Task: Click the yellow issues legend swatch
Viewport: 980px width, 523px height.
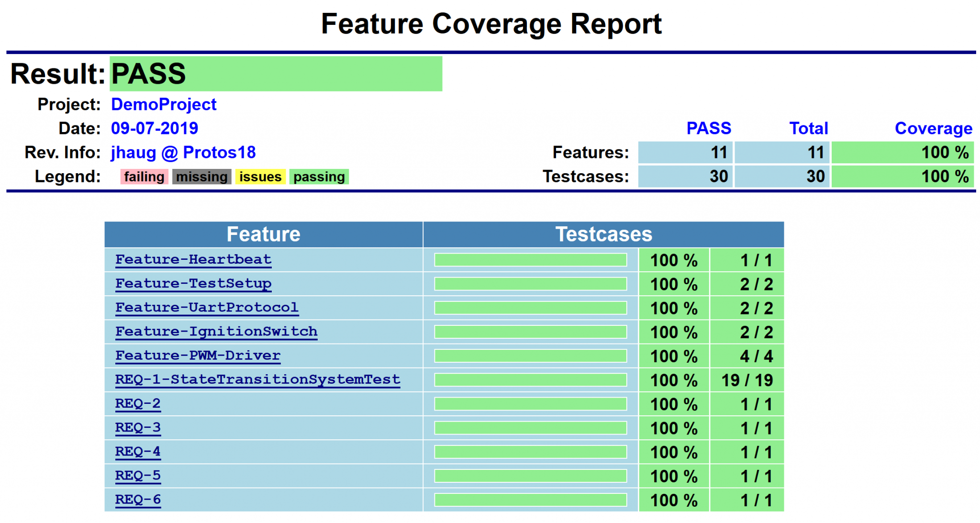Action: click(260, 177)
